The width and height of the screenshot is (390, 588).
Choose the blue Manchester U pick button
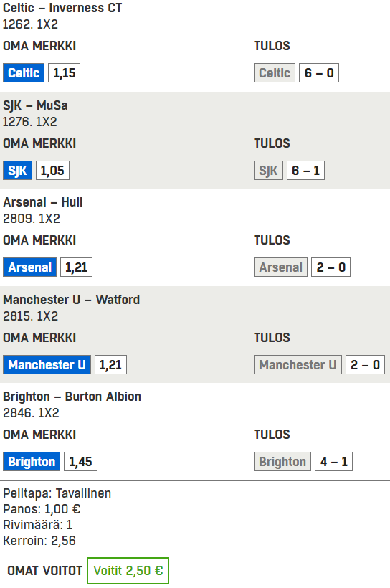pyautogui.click(x=47, y=364)
